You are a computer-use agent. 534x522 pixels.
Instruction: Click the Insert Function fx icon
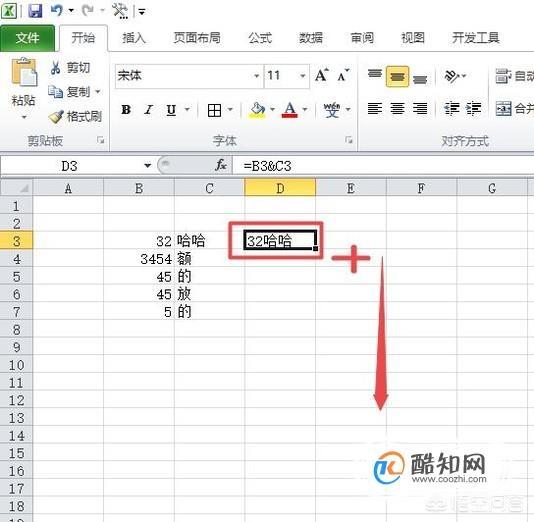221,165
